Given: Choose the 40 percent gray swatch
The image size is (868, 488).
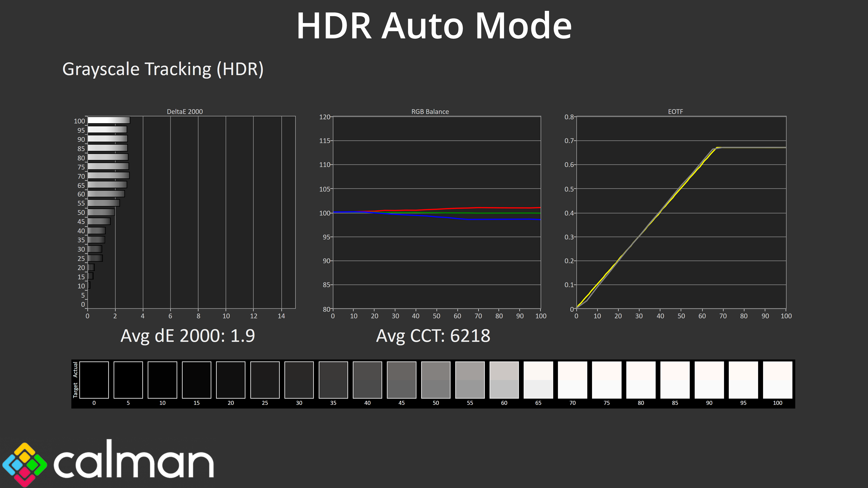Looking at the screenshot, I should click(367, 380).
